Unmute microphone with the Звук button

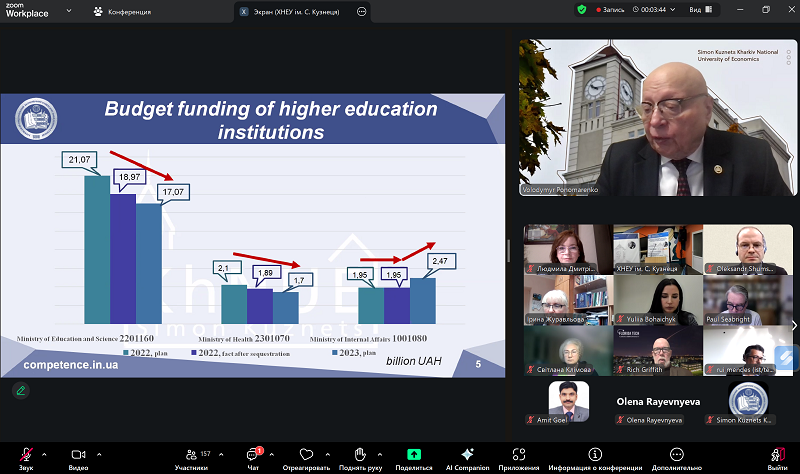tap(25, 455)
